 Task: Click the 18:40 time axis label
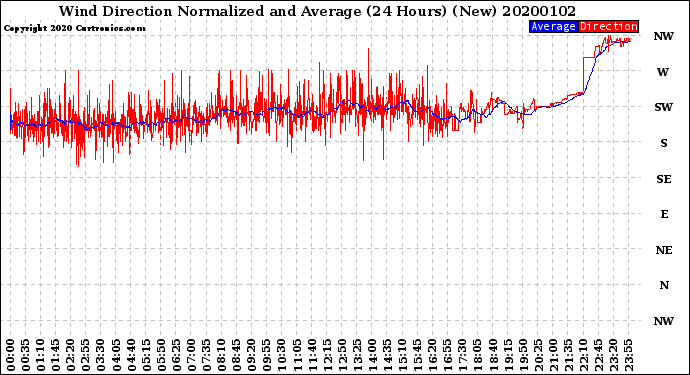(493, 355)
